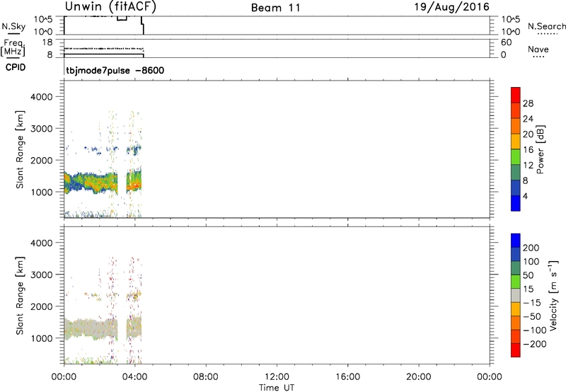The image size is (566, 392).
Task: Click the leftmost "00:00" time tick label
Action: coord(64,377)
